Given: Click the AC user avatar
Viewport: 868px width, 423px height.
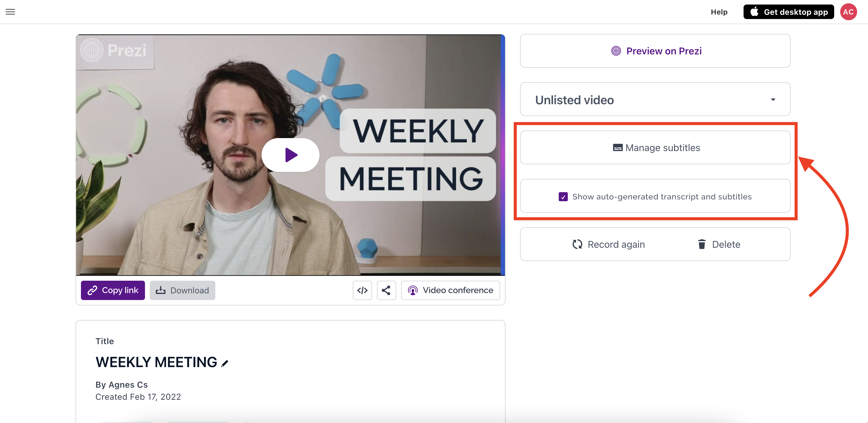Looking at the screenshot, I should [x=848, y=12].
